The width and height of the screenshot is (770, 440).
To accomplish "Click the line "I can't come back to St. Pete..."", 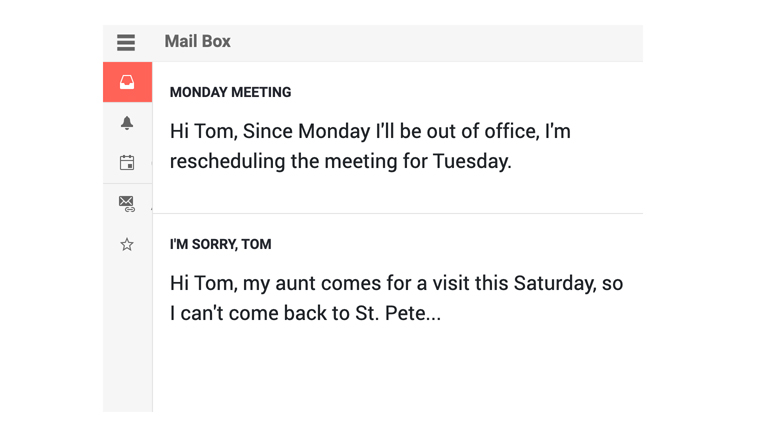I will 305,313.
